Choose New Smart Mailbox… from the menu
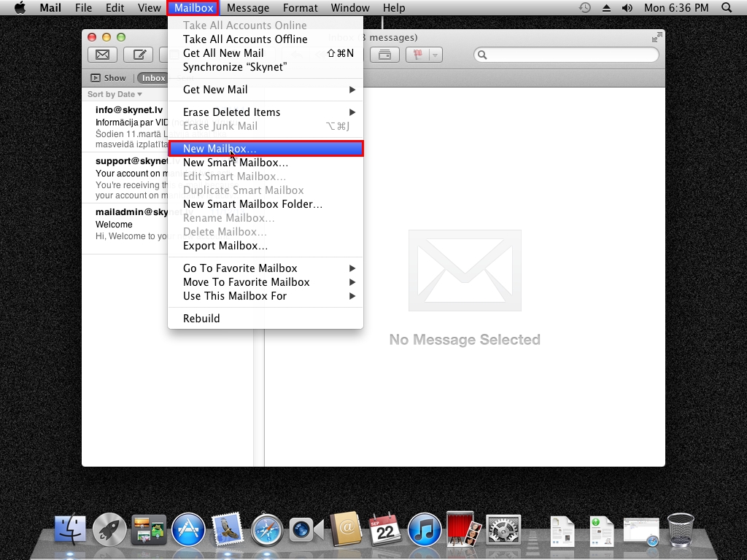This screenshot has width=747, height=560. click(x=235, y=163)
